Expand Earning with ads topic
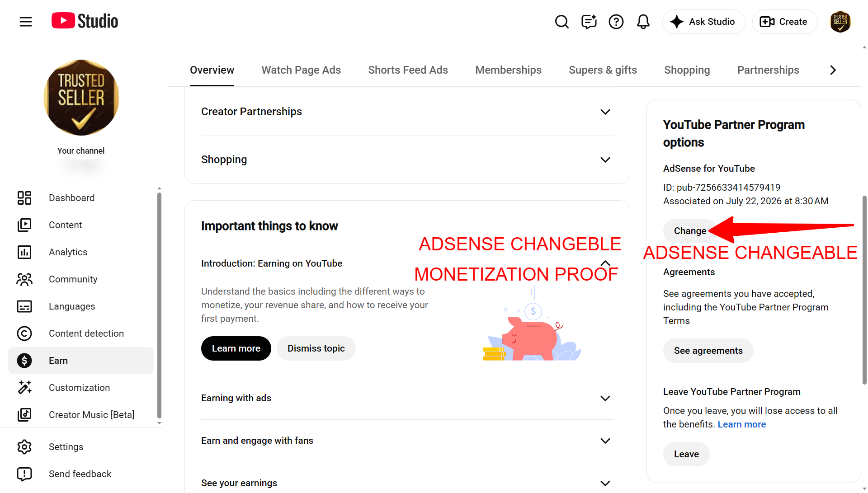This screenshot has height=493, width=868. click(x=407, y=398)
